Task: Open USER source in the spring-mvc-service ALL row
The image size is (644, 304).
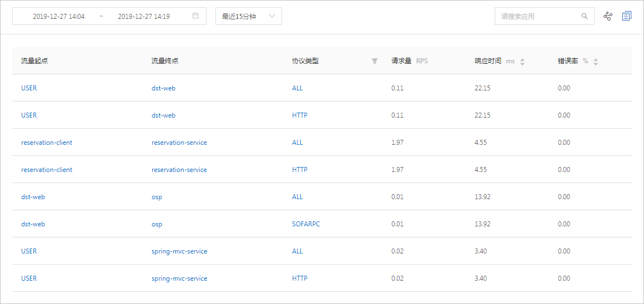Action: 29,251
